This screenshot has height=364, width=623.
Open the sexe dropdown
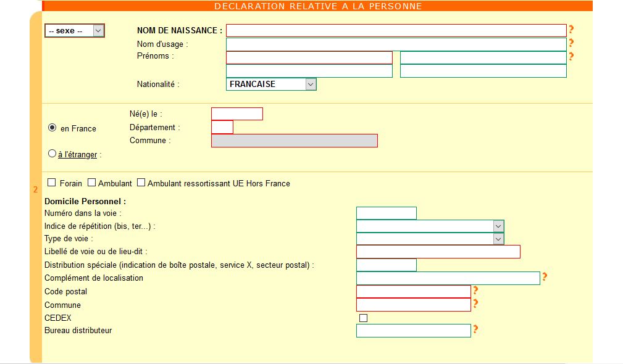75,31
